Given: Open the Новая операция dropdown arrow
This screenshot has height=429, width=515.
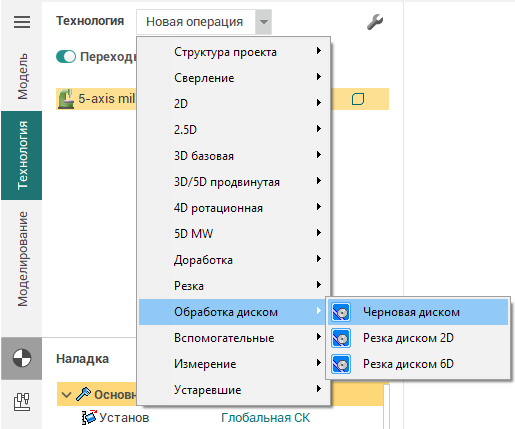Looking at the screenshot, I should click(264, 22).
